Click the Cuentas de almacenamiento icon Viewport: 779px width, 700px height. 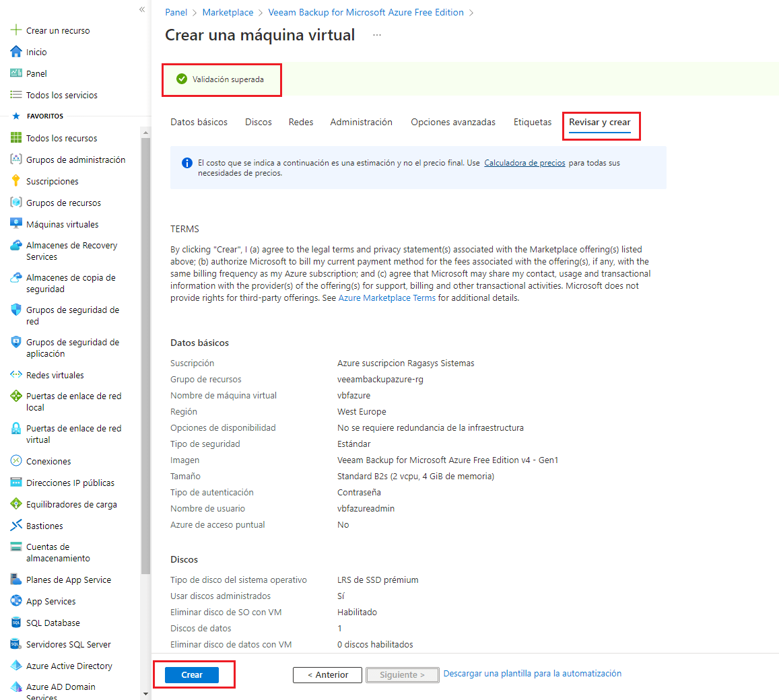pyautogui.click(x=16, y=547)
